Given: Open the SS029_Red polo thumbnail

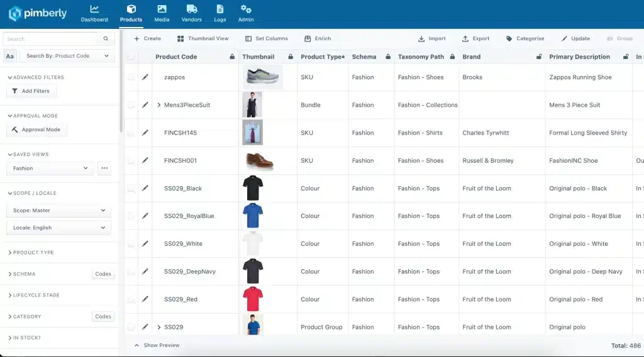Looking at the screenshot, I should [x=253, y=299].
